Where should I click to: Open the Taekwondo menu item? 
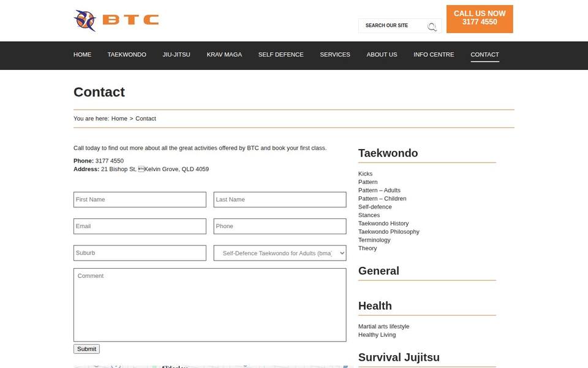(127, 55)
